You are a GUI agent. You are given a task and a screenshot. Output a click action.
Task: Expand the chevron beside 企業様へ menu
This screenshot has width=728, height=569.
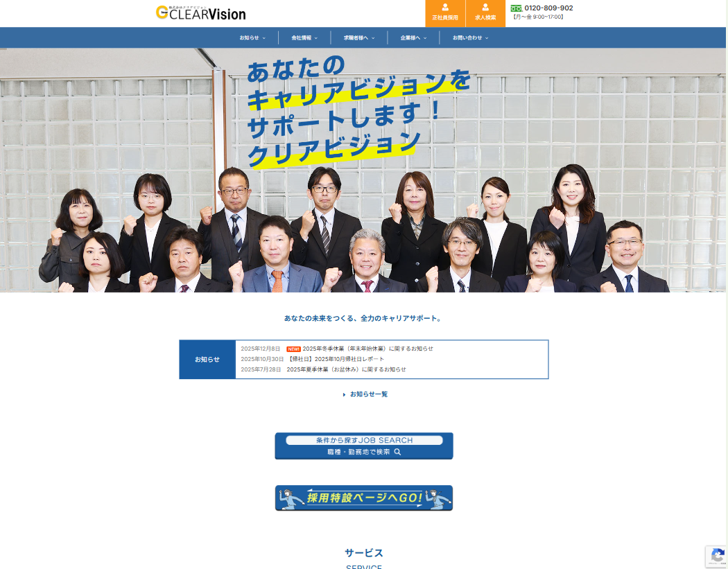click(425, 38)
